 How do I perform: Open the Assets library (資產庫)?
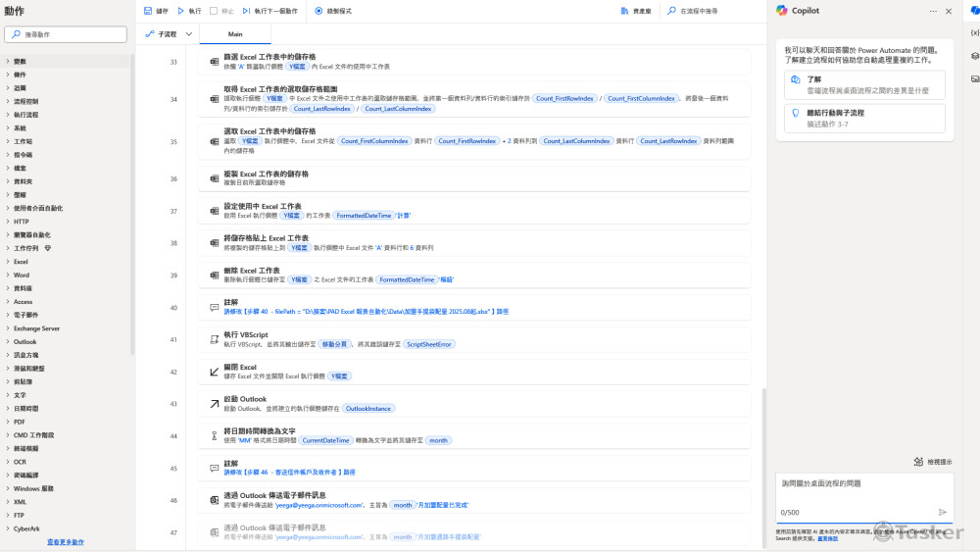pyautogui.click(x=636, y=11)
